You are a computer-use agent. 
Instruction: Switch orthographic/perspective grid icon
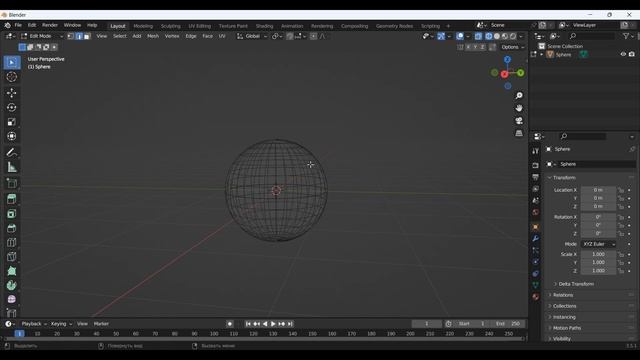pyautogui.click(x=519, y=133)
